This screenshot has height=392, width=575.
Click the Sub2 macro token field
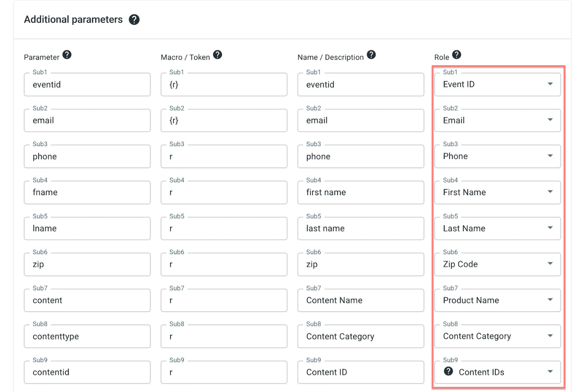pos(224,120)
